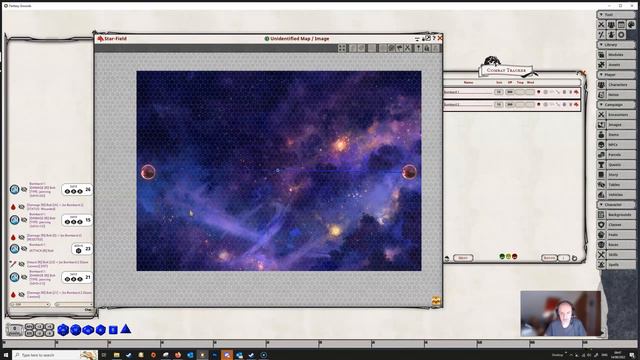The image size is (640, 360).
Task: Click the calendar tool icon
Action: point(621,25)
